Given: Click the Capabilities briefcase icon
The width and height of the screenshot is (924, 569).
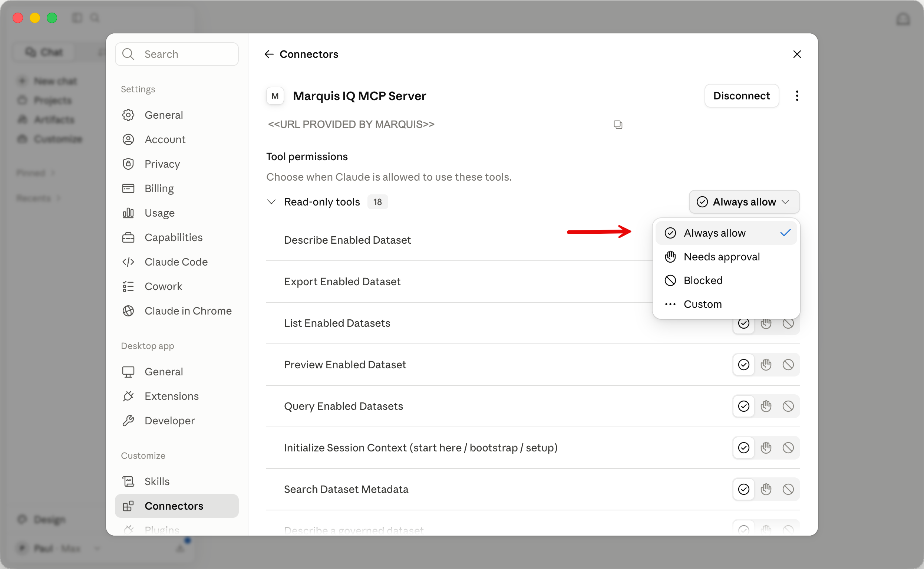Looking at the screenshot, I should click(x=128, y=237).
